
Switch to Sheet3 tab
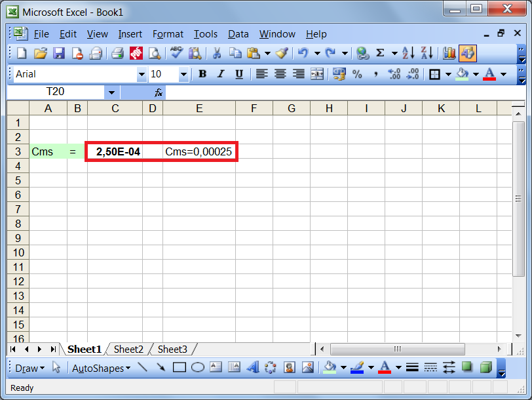tap(172, 349)
